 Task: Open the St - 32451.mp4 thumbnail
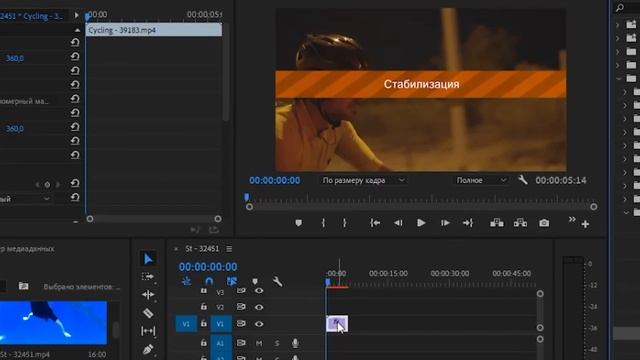coord(53,323)
